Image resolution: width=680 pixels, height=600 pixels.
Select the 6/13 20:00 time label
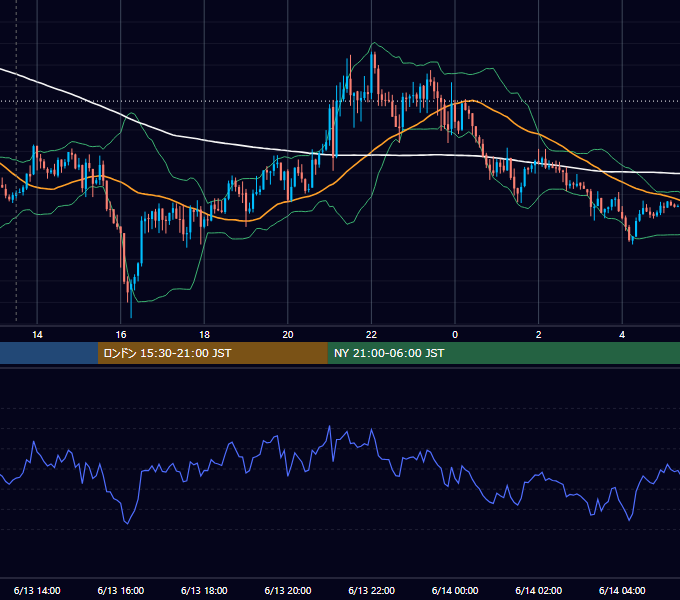288,590
